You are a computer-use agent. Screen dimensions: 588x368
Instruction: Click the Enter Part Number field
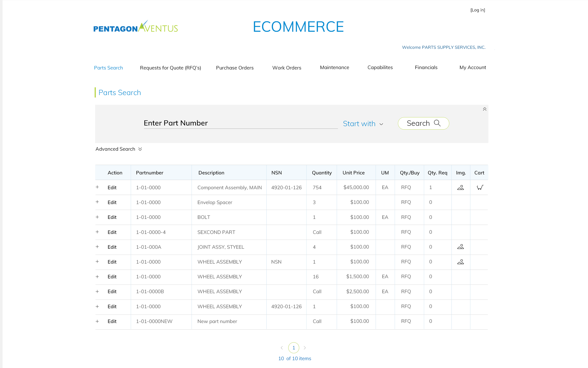pos(241,123)
